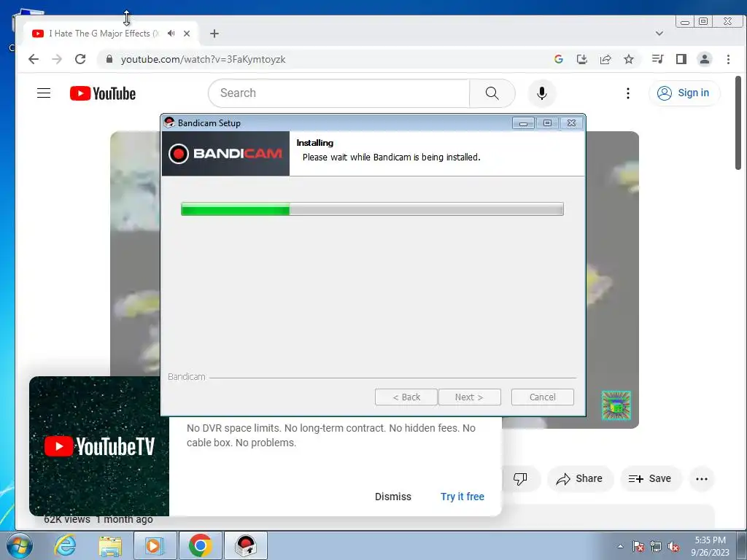Click the page vertical scrollbar
The image size is (747, 560).
[x=738, y=122]
